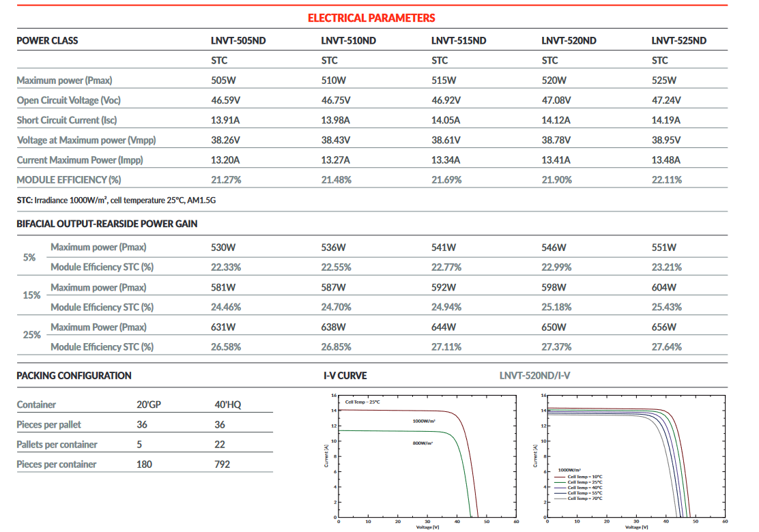Click the LNVT-520ND/I-V chart title
Screen dimensions: 759x532
click(x=534, y=376)
